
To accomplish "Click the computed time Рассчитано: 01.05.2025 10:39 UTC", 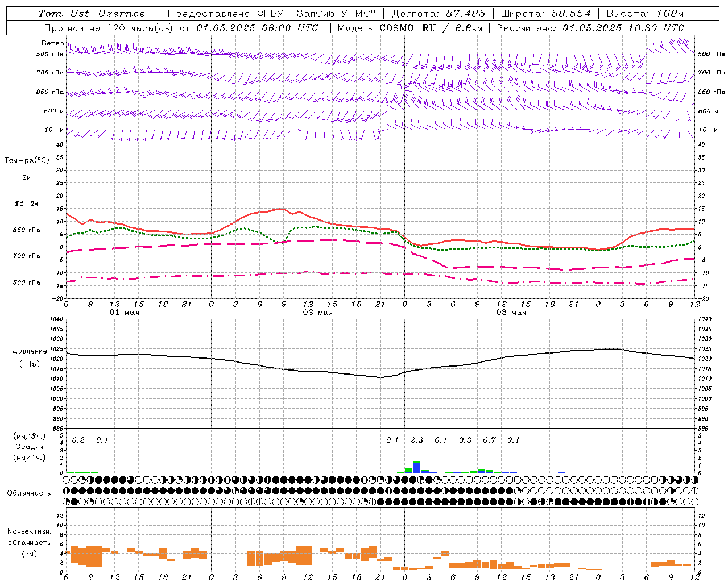I will (x=590, y=28).
